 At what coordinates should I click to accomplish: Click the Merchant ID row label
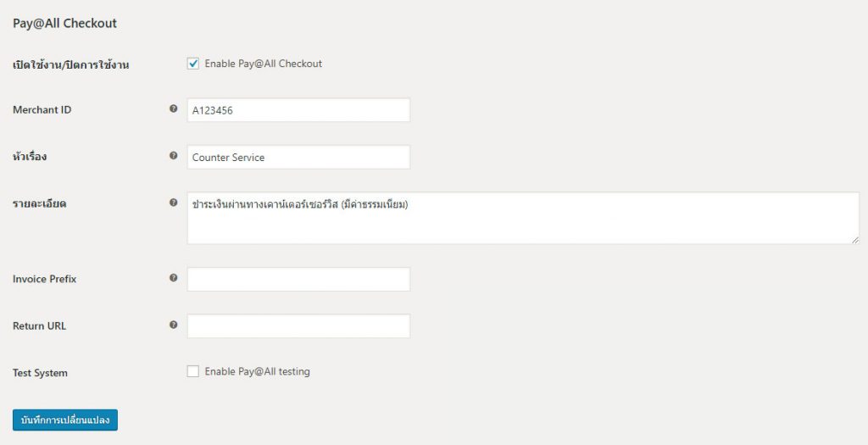pos(42,109)
